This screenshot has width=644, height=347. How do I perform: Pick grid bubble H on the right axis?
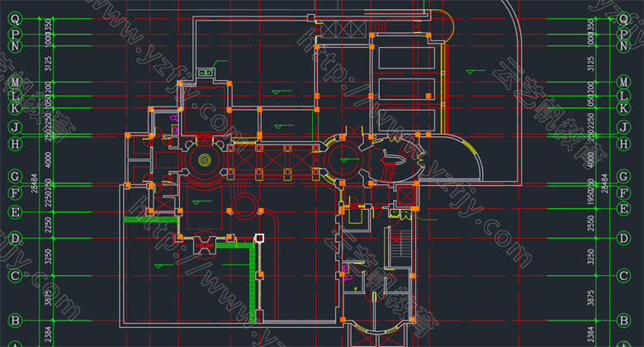tap(623, 144)
